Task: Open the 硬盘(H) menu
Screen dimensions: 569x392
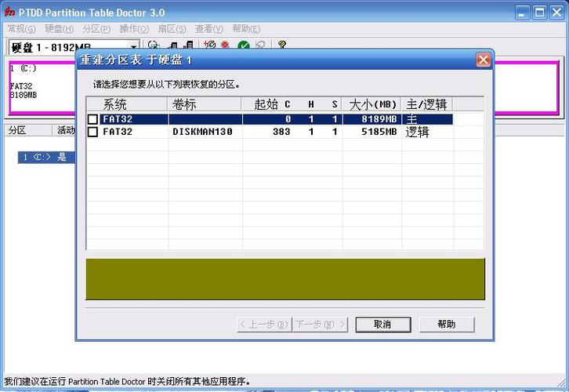Action: 59,29
